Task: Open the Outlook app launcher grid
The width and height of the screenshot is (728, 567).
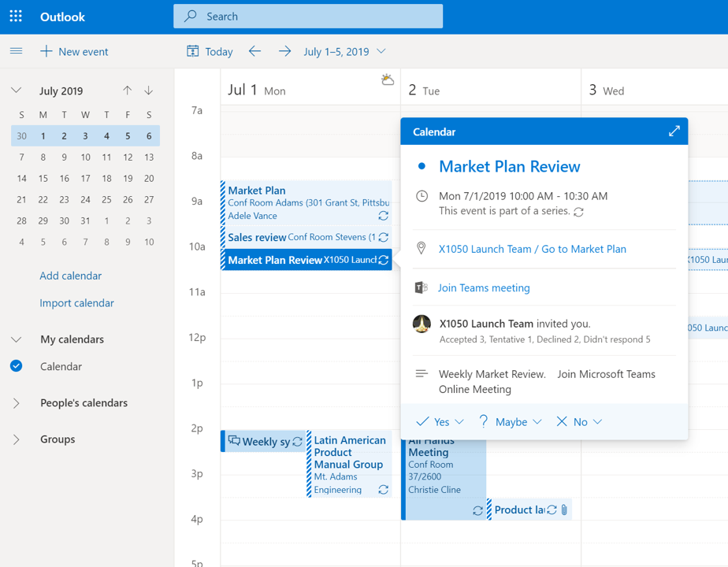Action: point(16,17)
